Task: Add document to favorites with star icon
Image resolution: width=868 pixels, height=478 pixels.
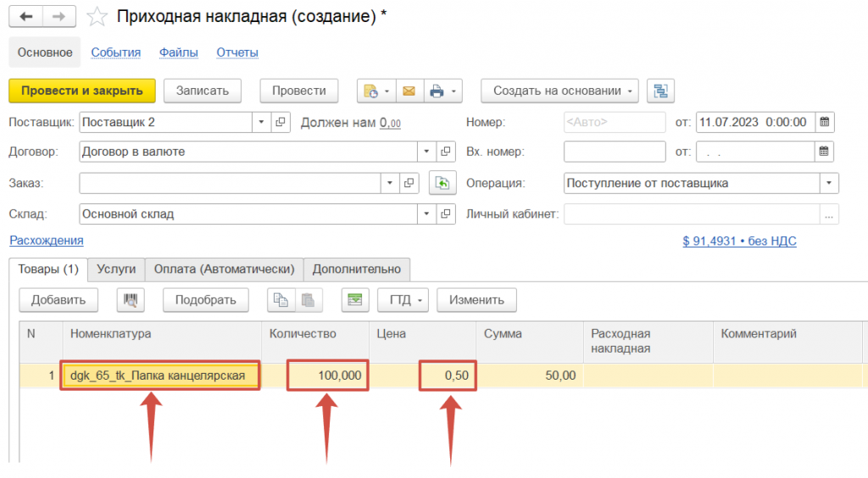Action: coord(98,16)
